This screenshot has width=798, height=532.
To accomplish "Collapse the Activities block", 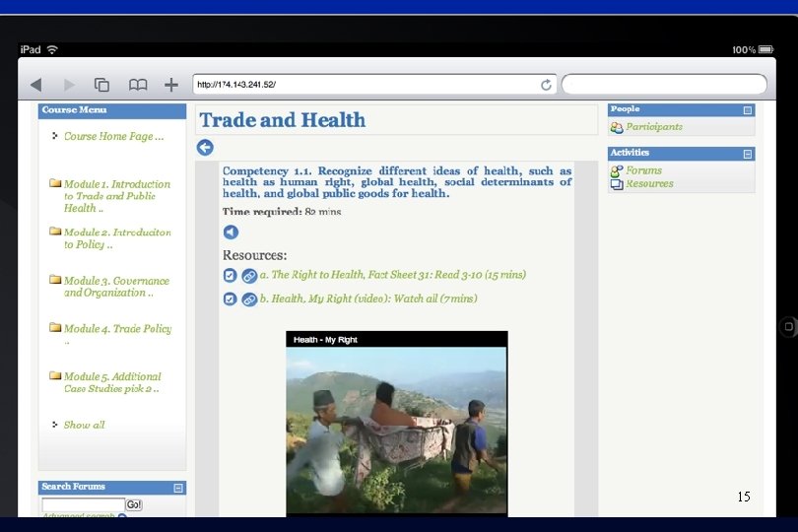I will [x=747, y=154].
